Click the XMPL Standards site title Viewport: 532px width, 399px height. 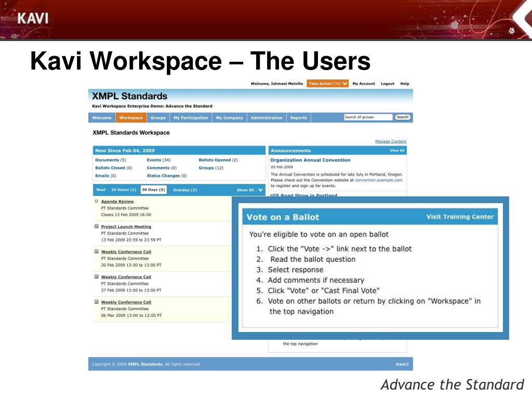coord(129,96)
